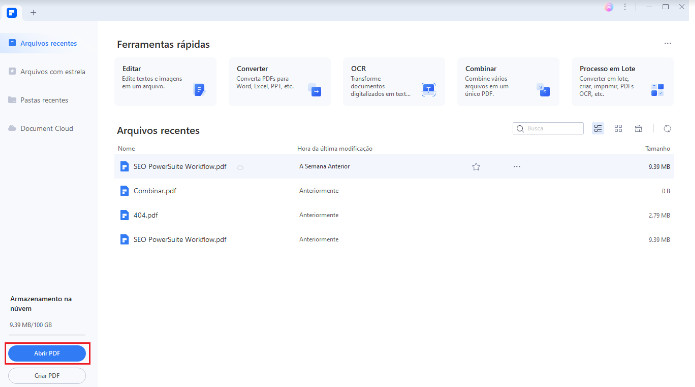Star the SEO PowerSuite Workflow.pdf file

(x=476, y=167)
